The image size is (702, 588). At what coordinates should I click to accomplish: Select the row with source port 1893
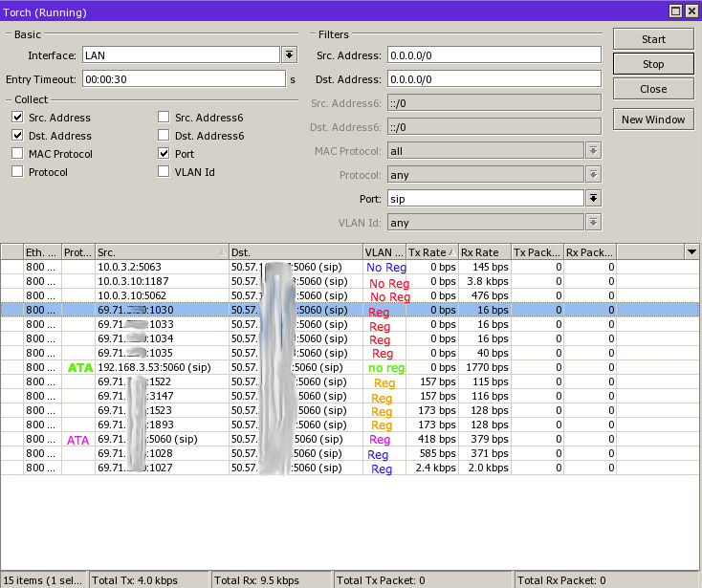(349, 425)
